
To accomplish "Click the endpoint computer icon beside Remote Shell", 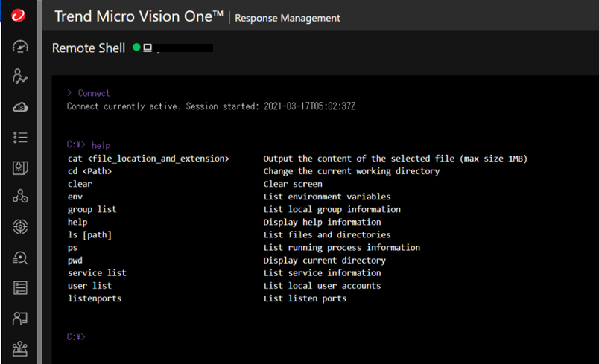I will (x=148, y=48).
